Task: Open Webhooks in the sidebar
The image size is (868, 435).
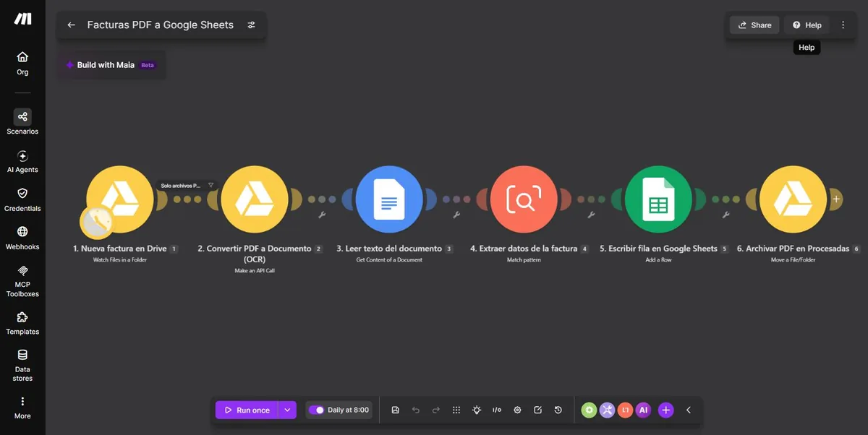Action: [22, 238]
